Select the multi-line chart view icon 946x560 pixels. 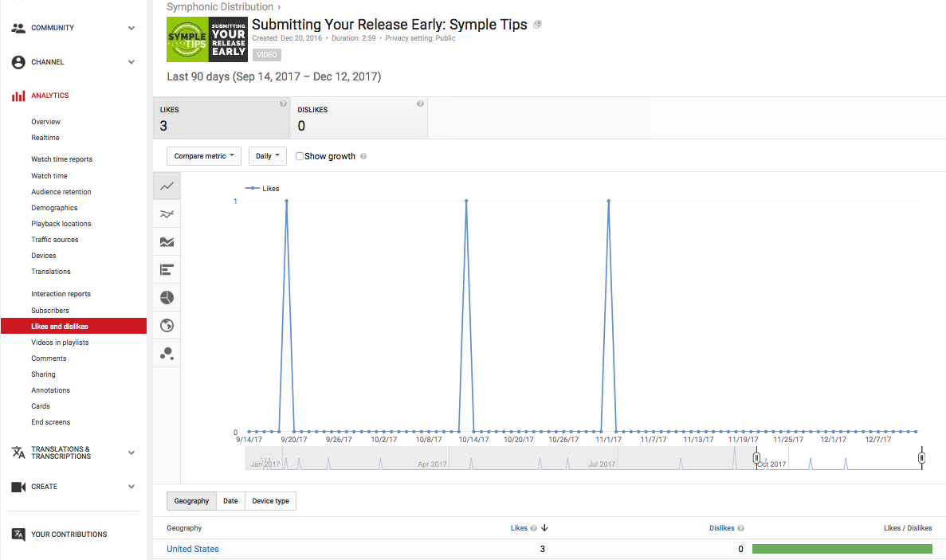tap(167, 214)
